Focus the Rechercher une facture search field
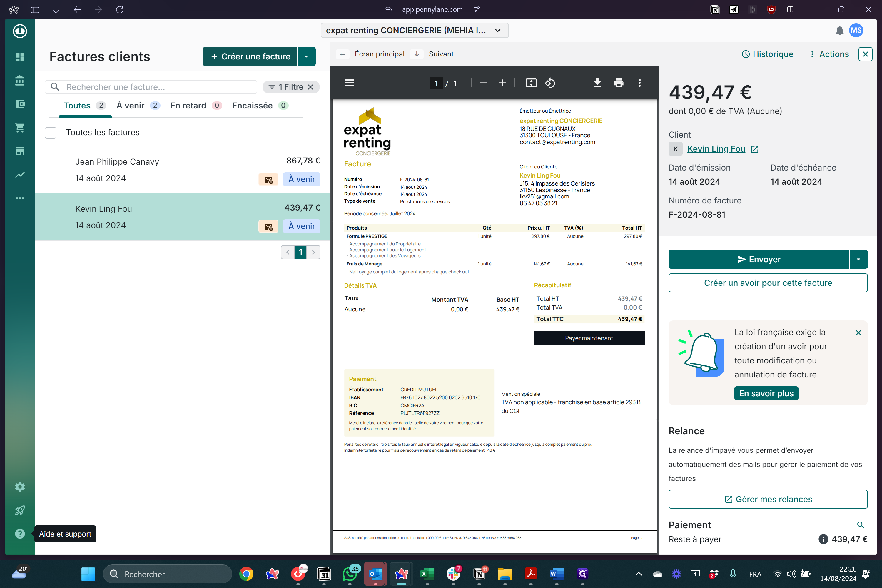This screenshot has width=882, height=588. point(151,87)
